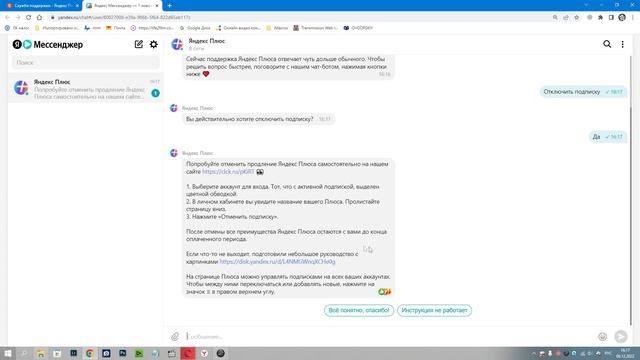Screen dimensions: 640x360
Task: Click the "Отключить подписку" sent message
Action: pos(583,92)
